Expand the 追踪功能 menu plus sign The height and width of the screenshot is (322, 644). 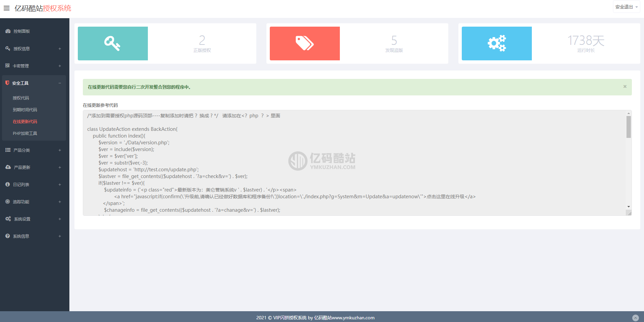tap(60, 202)
